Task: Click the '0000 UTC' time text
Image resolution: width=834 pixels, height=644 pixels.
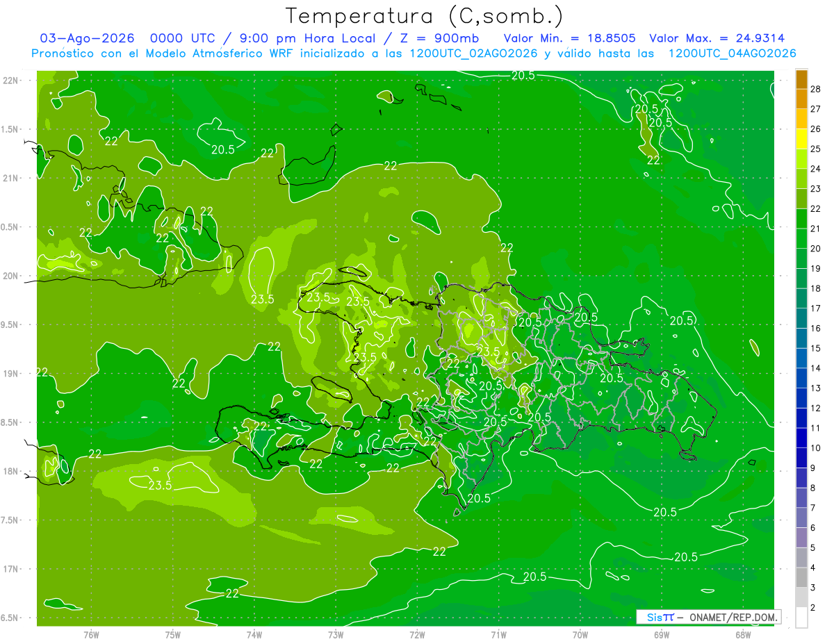Action: coord(182,39)
